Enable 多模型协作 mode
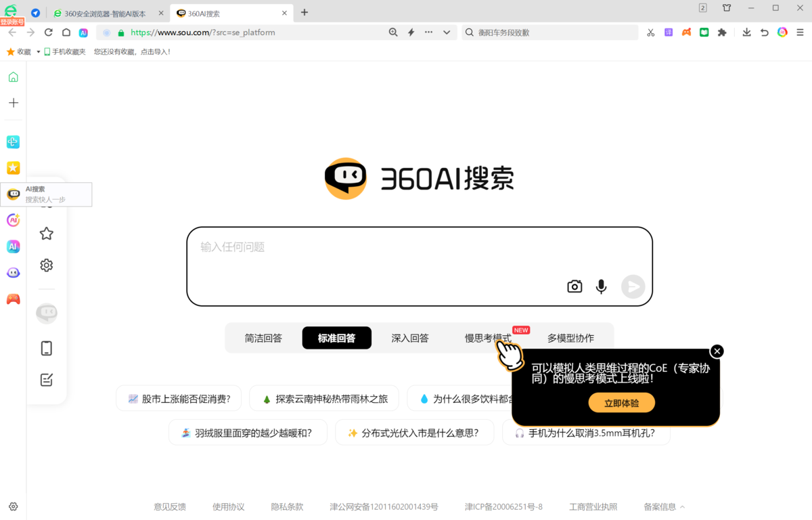 570,337
